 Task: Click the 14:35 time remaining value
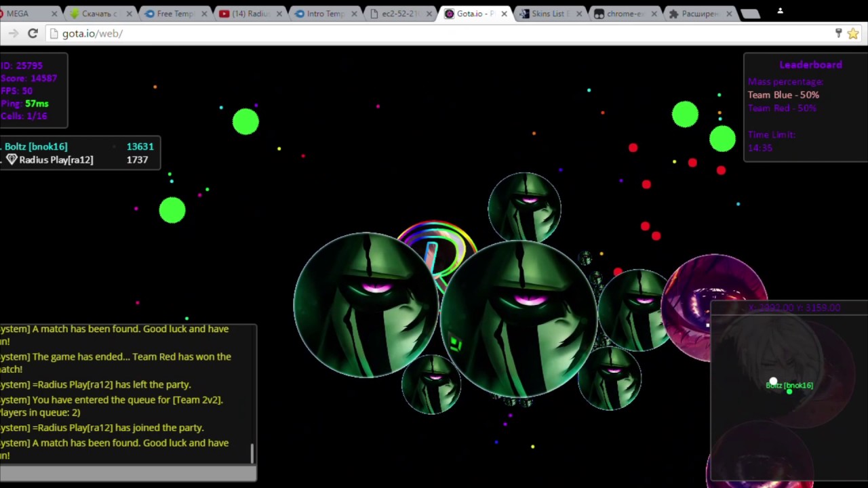tap(760, 148)
